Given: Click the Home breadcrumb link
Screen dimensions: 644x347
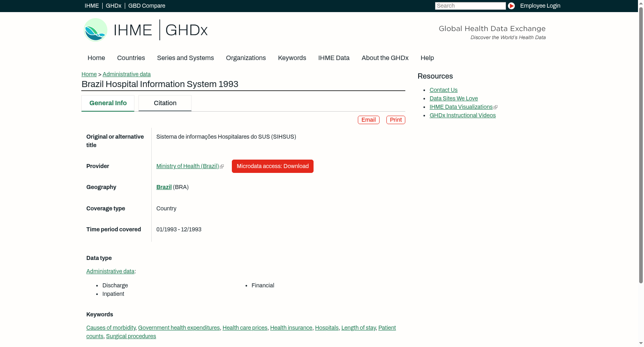Looking at the screenshot, I should (x=89, y=74).
